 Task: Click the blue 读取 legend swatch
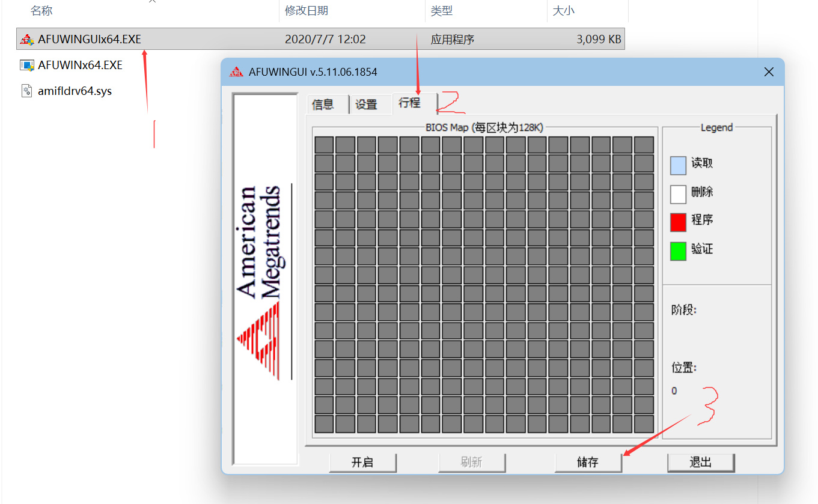click(x=678, y=165)
